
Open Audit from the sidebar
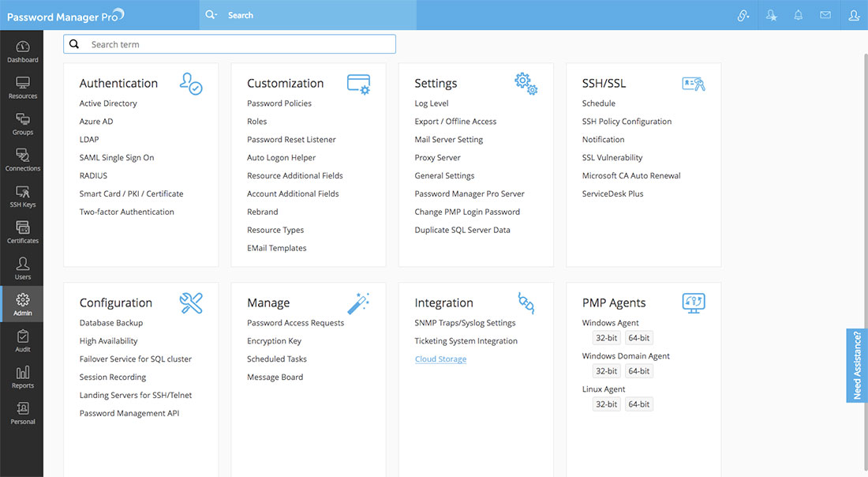tap(22, 341)
